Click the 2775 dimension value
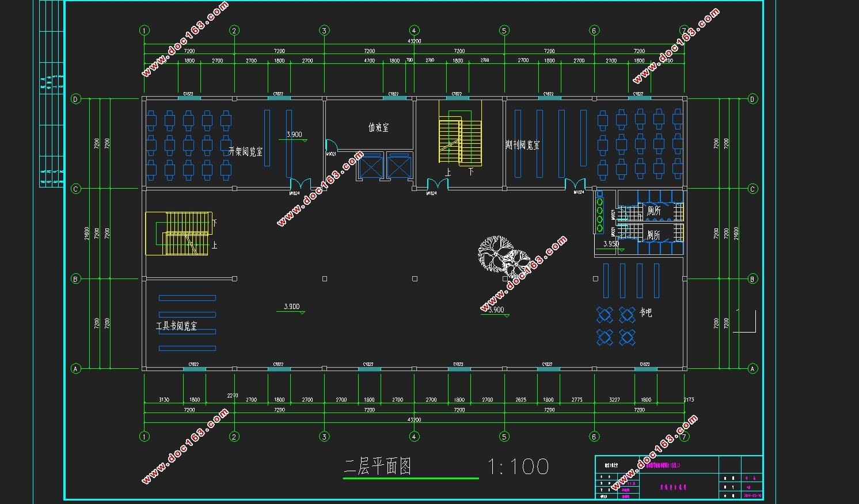 coord(577,399)
